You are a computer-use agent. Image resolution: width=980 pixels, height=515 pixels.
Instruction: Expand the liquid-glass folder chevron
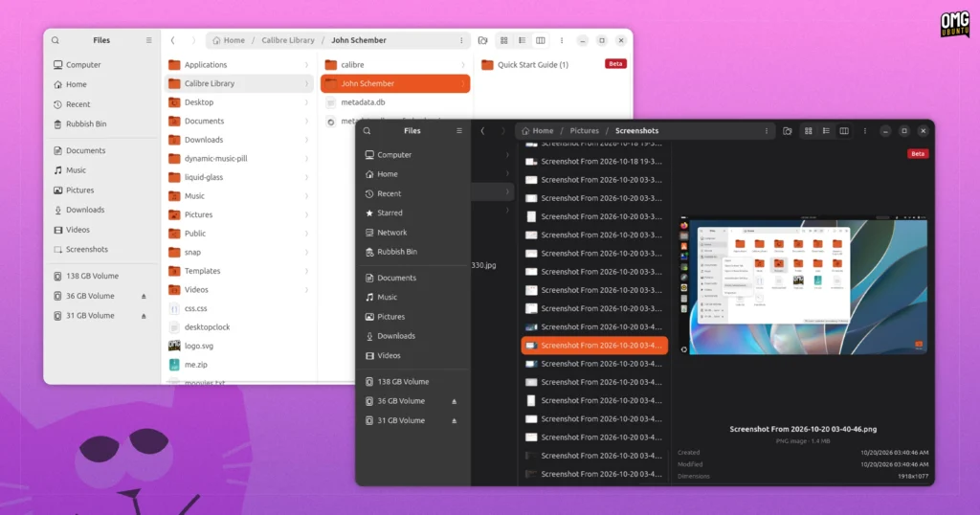click(x=306, y=177)
